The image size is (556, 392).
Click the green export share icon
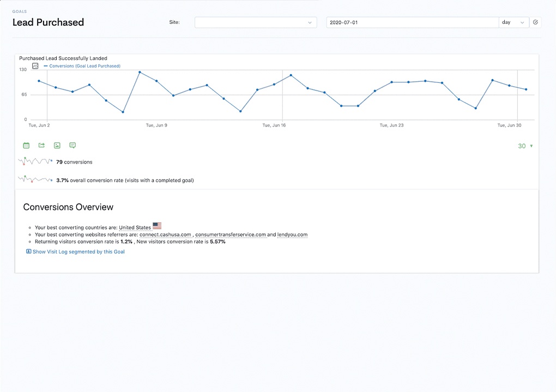coord(41,146)
